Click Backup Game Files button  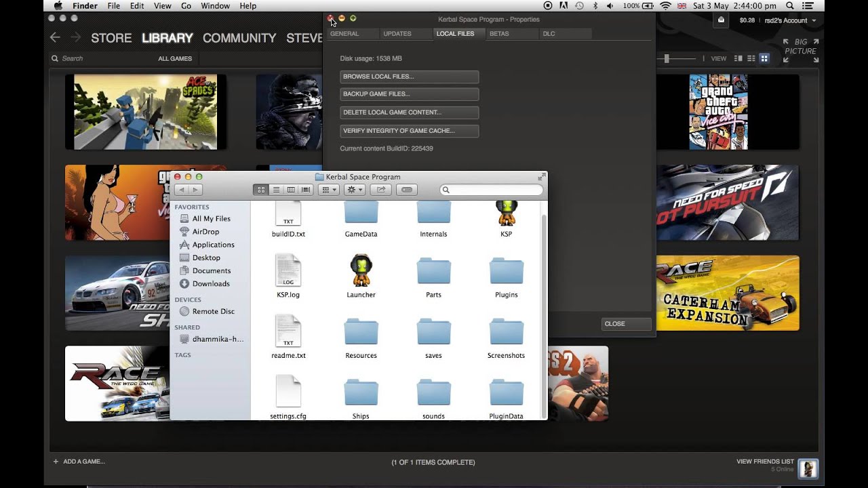(x=409, y=94)
